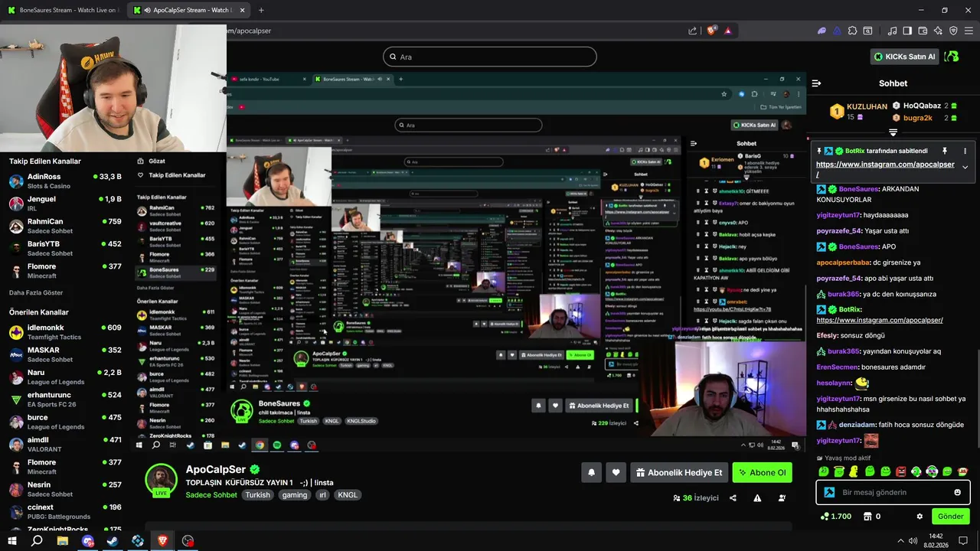Viewport: 980px width, 551px height.
Task: Open the green user avatar menu
Action: click(x=952, y=57)
